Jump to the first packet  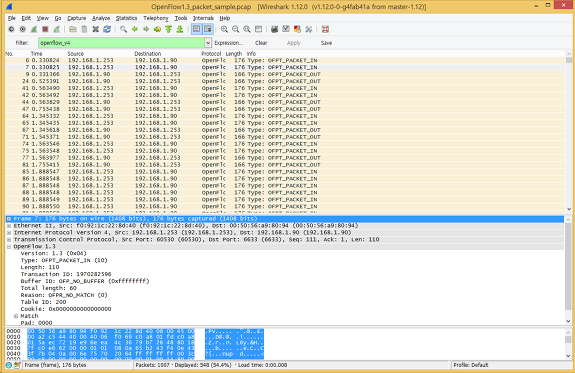tap(169, 29)
